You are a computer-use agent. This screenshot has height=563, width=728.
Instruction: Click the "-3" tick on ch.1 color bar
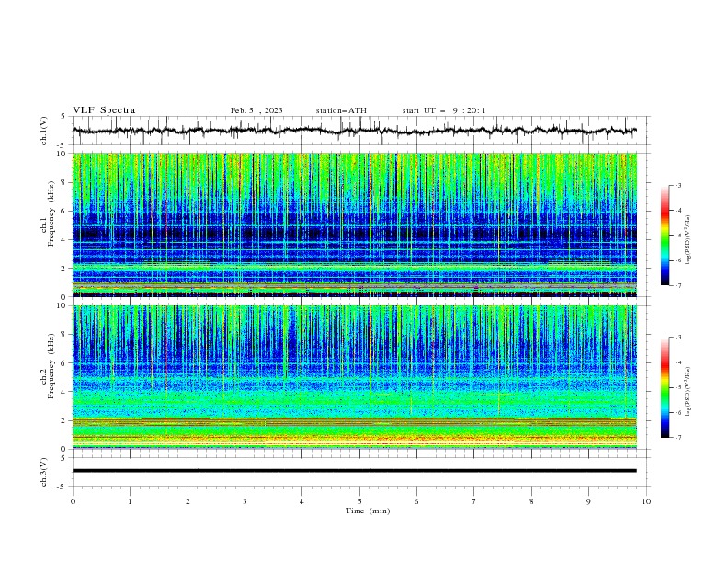coord(678,185)
